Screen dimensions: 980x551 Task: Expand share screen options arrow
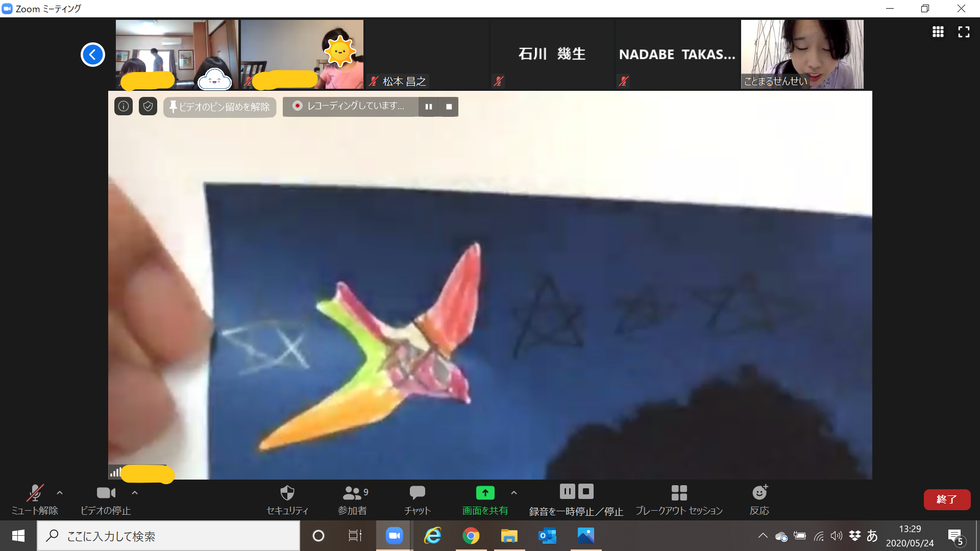514,493
